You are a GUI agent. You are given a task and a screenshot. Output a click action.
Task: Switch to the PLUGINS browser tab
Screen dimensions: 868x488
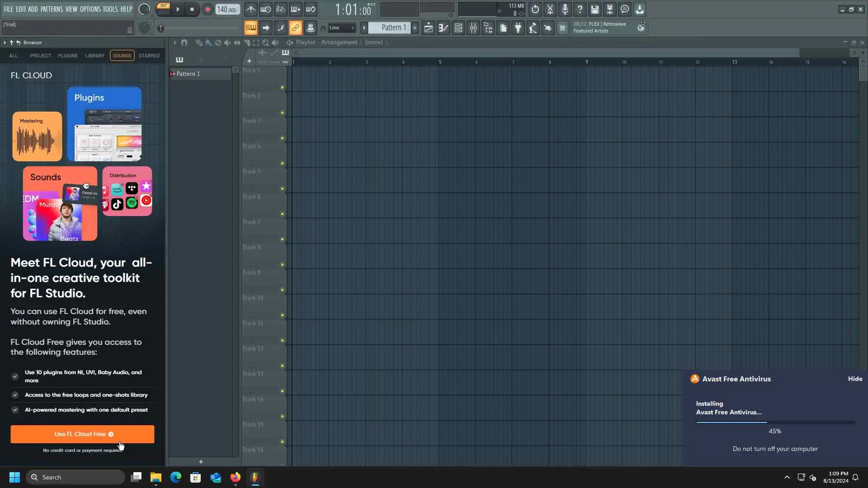point(67,56)
